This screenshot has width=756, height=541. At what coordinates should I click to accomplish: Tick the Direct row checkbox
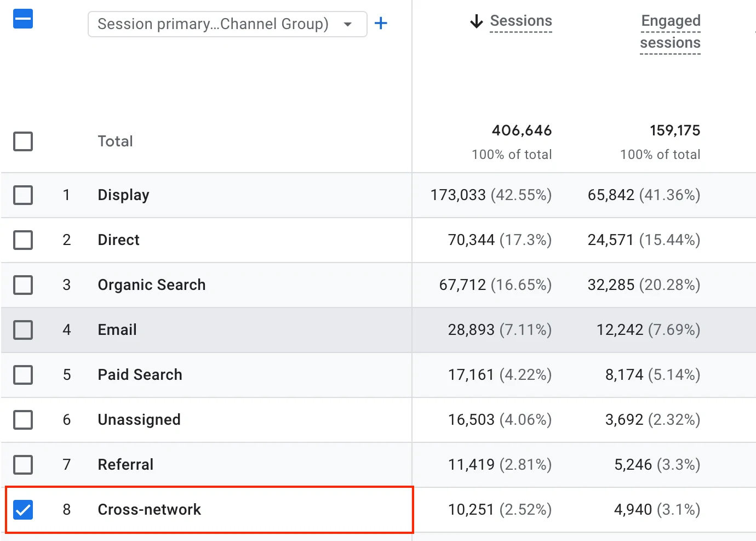coord(23,240)
